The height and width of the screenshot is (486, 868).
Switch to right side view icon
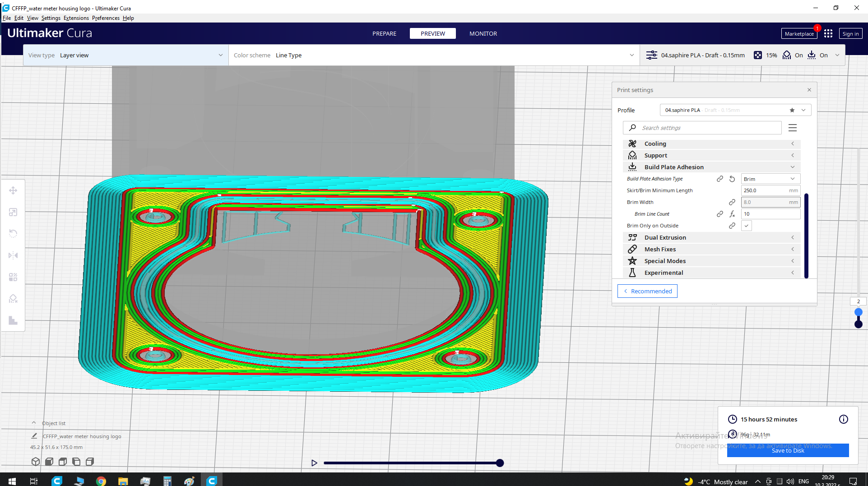(x=90, y=462)
